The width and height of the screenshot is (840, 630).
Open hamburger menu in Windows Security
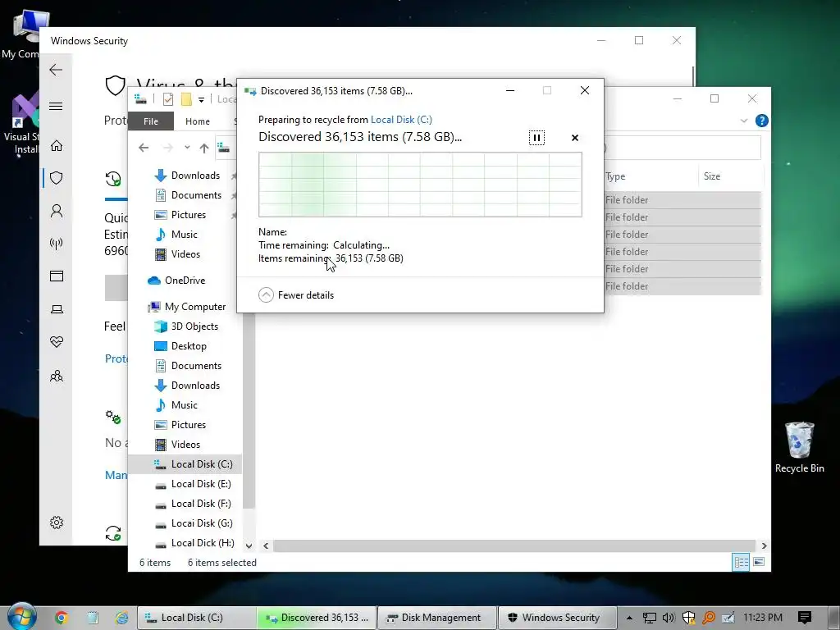[x=56, y=106]
